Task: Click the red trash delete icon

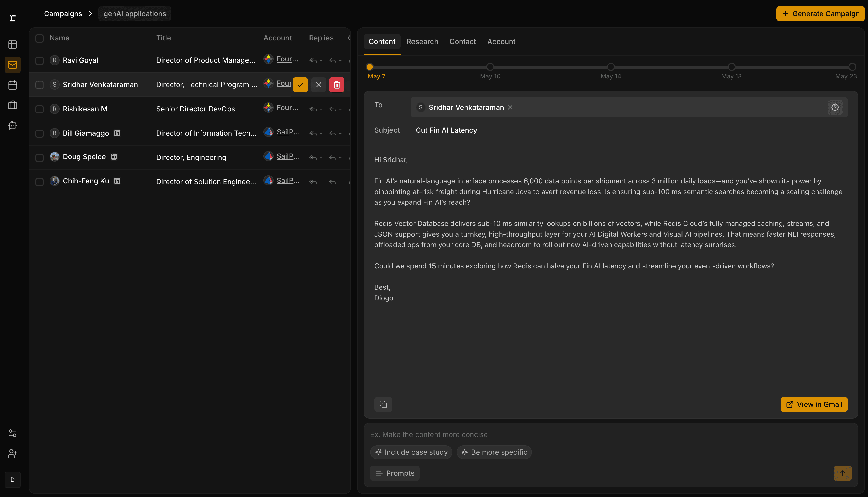Action: click(337, 85)
